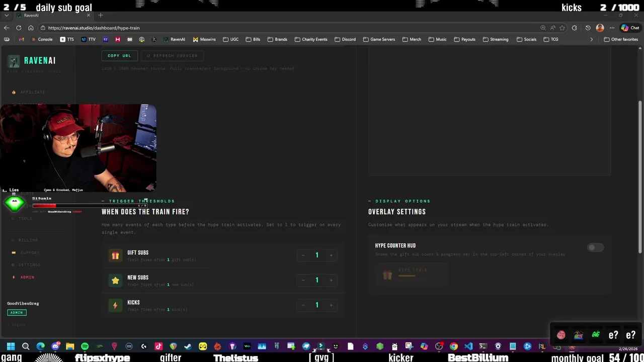Expand the Streaming bookmarks folder

pos(495,39)
